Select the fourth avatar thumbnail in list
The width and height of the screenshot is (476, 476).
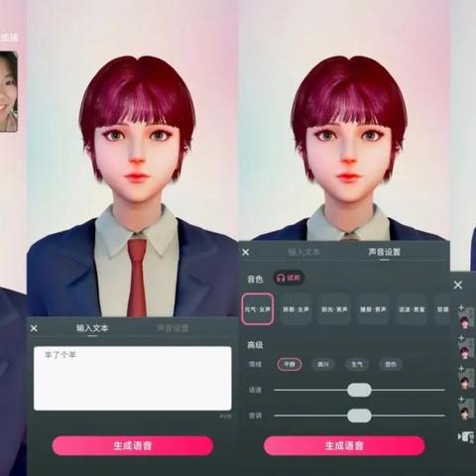click(x=466, y=411)
